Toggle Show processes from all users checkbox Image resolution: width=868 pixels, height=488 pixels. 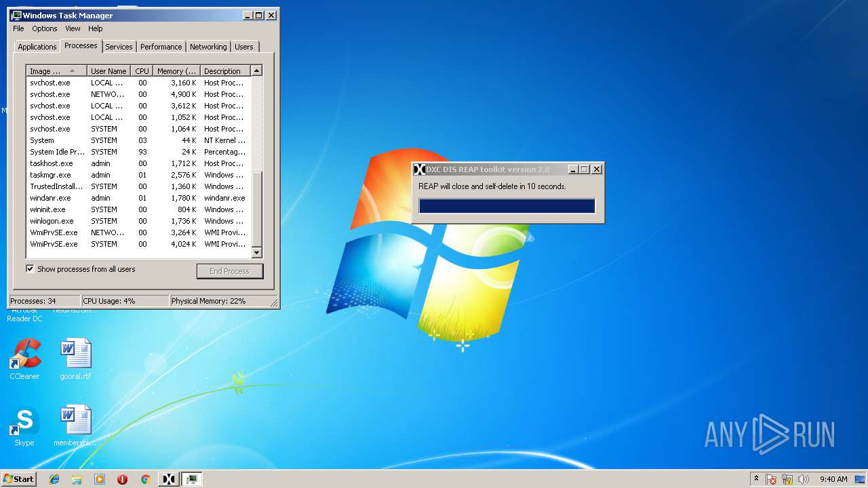30,269
